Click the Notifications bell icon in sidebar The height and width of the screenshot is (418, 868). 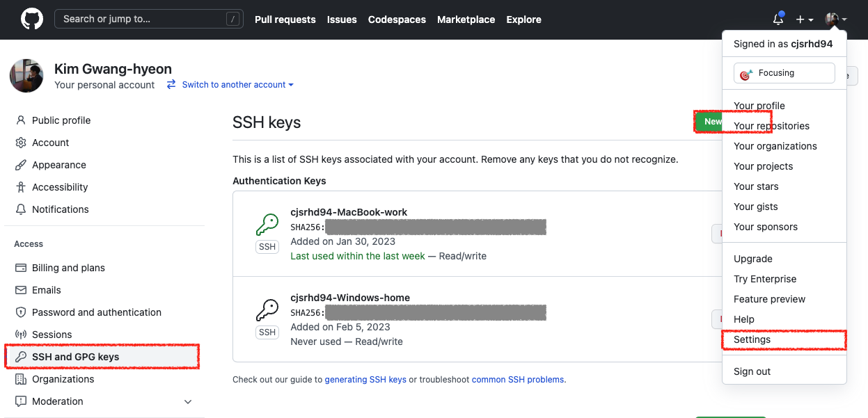[20, 209]
